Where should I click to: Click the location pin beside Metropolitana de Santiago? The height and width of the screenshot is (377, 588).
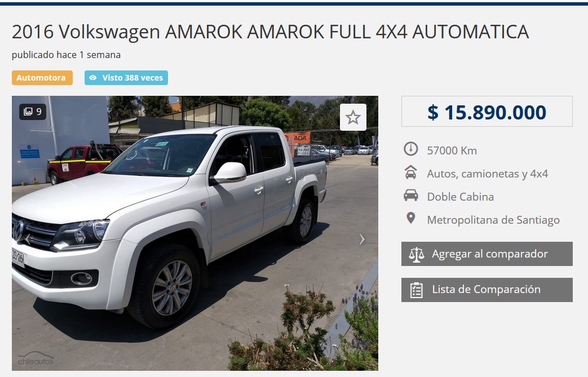(x=410, y=218)
